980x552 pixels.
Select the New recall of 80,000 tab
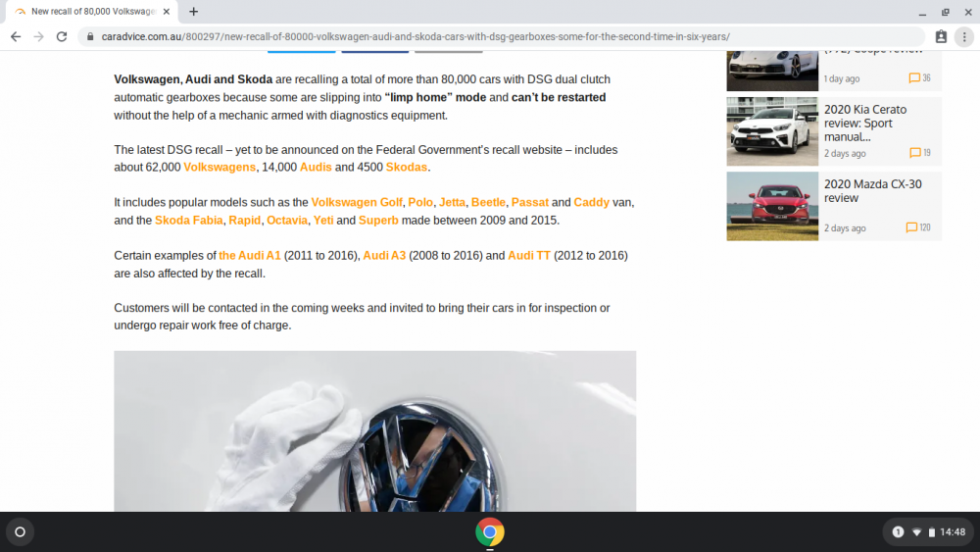[92, 11]
